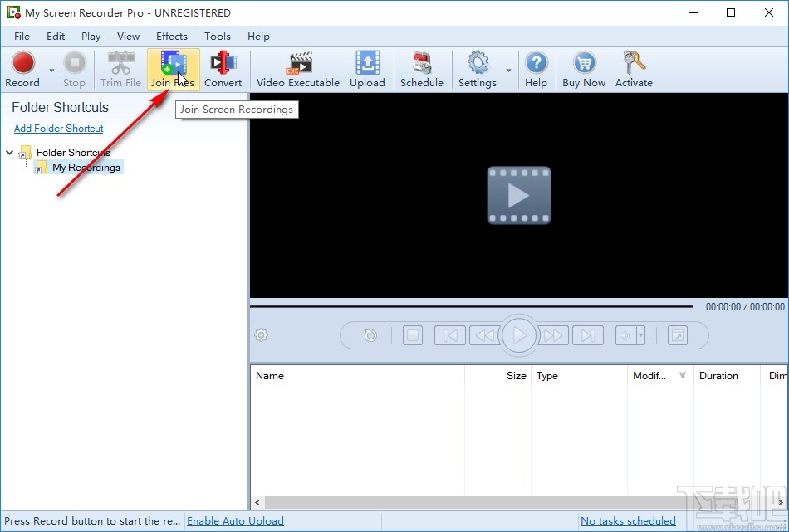
Task: Launch the Convert tool
Action: coord(223,70)
